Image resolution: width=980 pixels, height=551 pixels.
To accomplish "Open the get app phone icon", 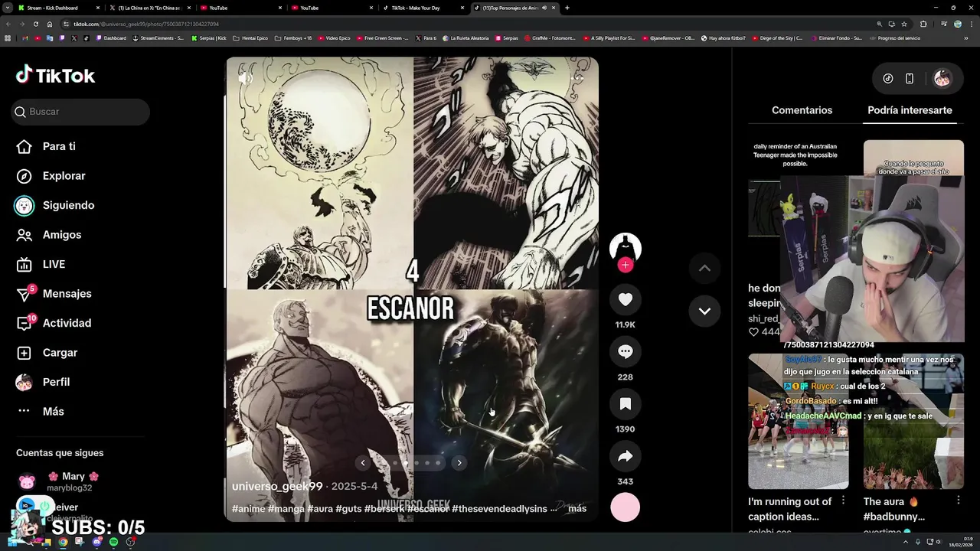I will 910,78.
